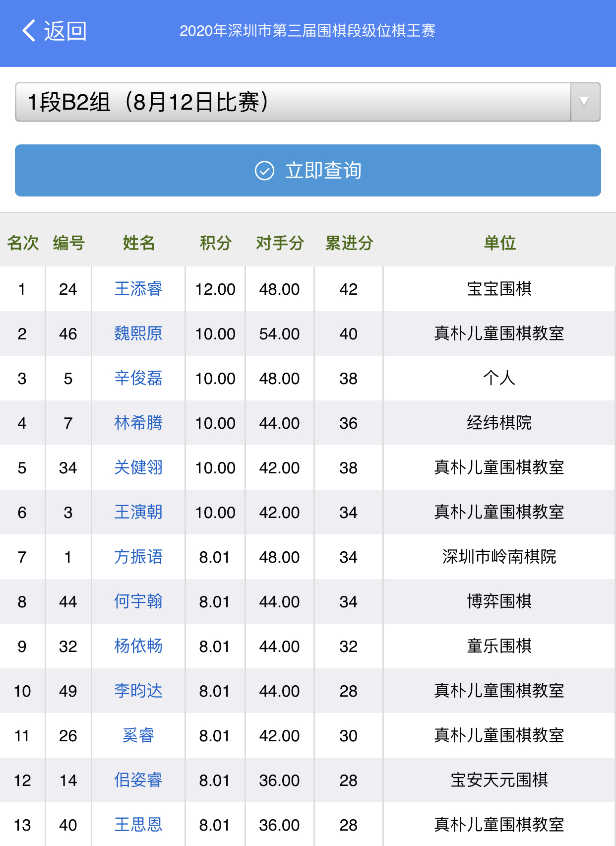Click the dropdown arrow on group selector
The image size is (616, 846).
click(585, 102)
